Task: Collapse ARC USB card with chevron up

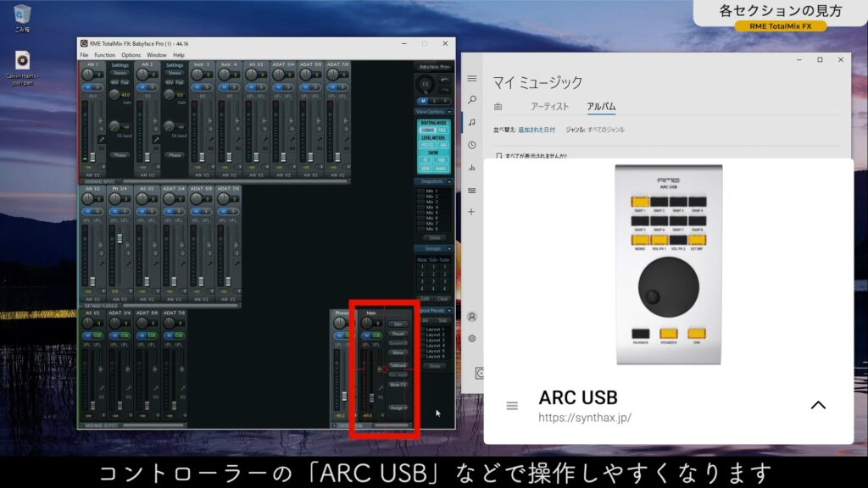Action: (x=818, y=406)
